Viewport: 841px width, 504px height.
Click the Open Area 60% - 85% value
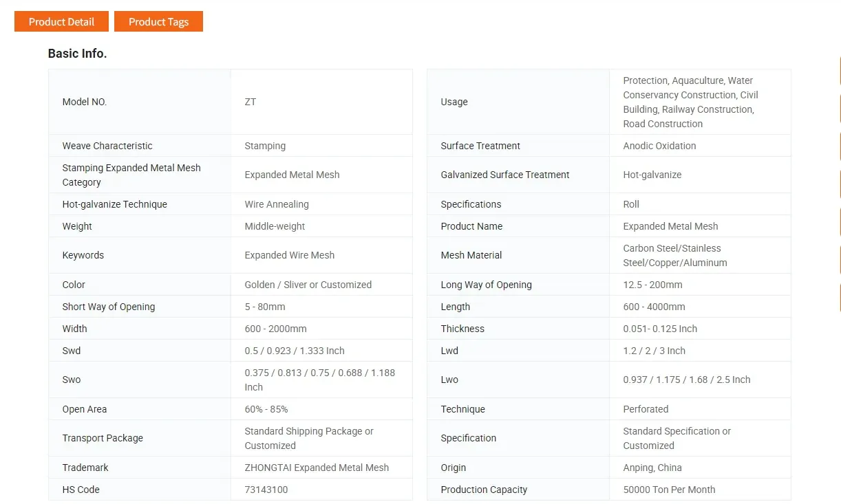coord(266,409)
